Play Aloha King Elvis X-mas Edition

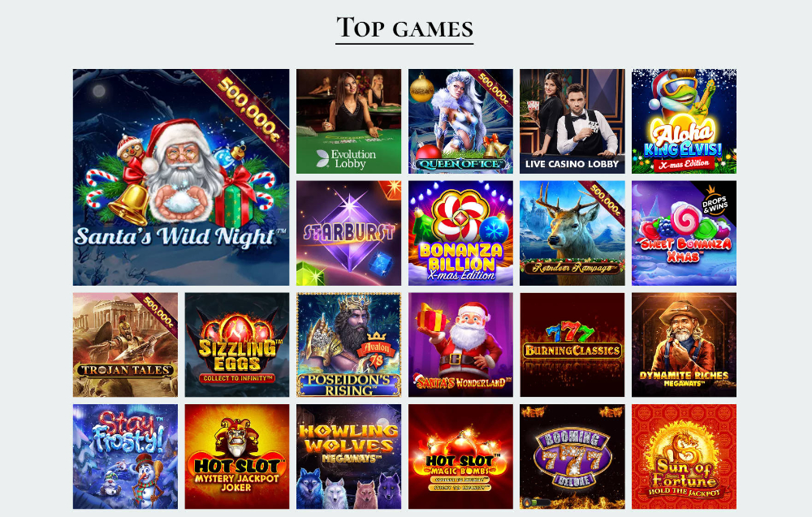[684, 121]
